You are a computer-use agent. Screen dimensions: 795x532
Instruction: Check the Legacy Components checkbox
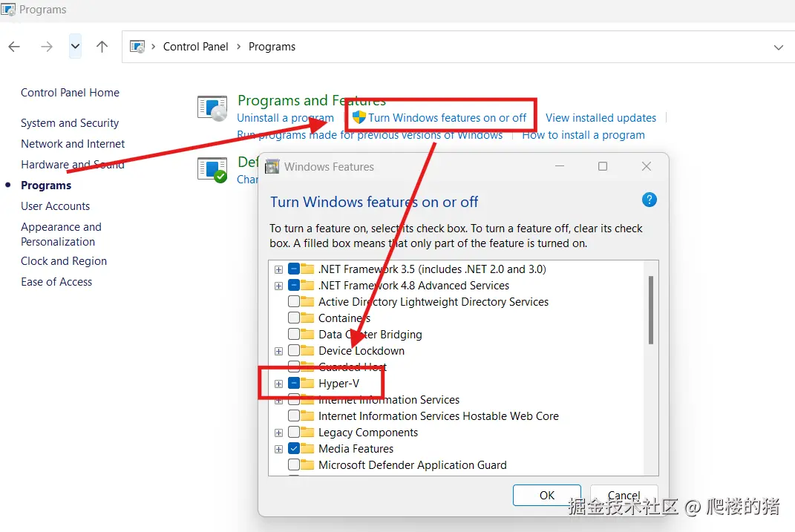tap(293, 432)
